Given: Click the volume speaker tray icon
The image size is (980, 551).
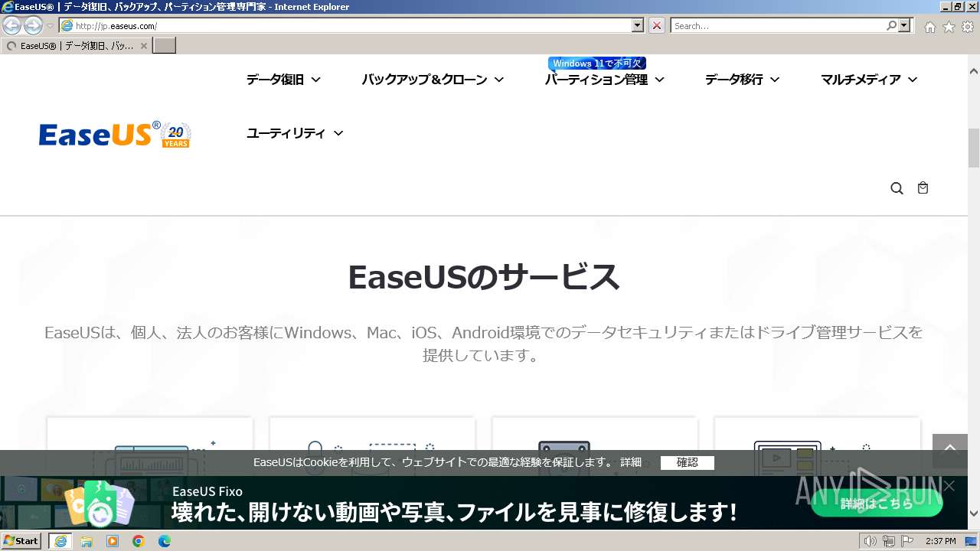Looking at the screenshot, I should pyautogui.click(x=870, y=541).
